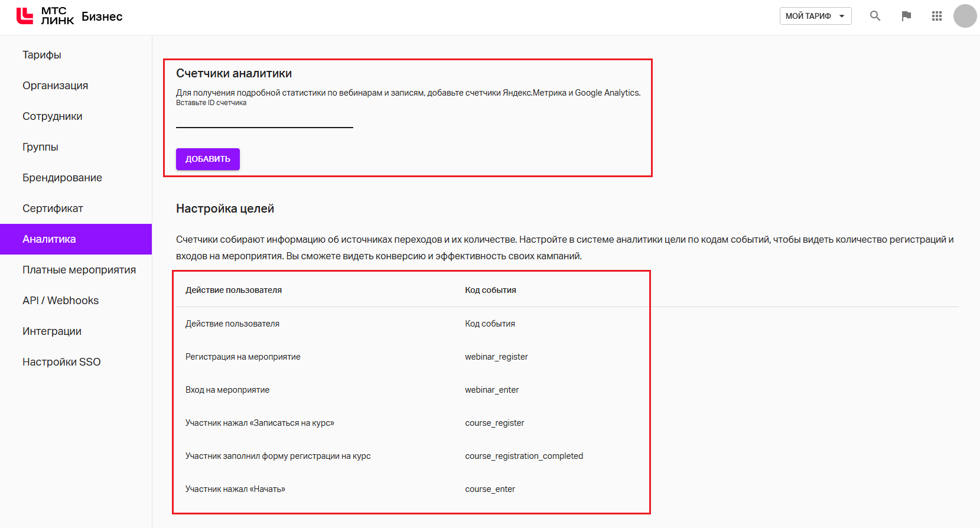Viewport: 980px width, 528px height.
Task: Click the ДОБАВИТЬ button
Action: pos(208,159)
